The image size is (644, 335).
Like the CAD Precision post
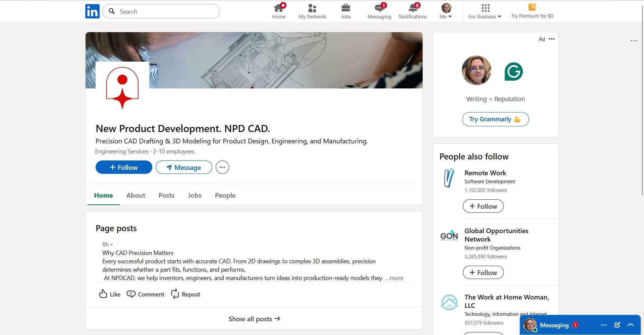pyautogui.click(x=109, y=294)
